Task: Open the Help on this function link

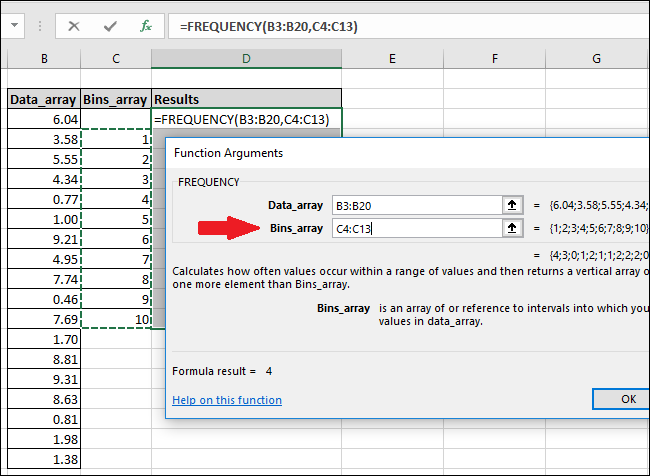Action: 227,400
